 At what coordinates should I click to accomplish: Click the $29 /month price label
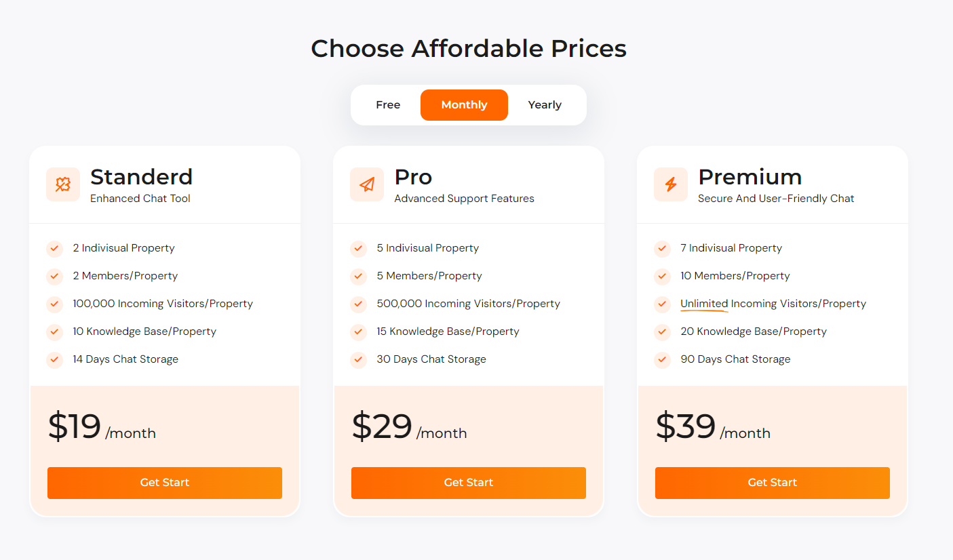(x=409, y=427)
